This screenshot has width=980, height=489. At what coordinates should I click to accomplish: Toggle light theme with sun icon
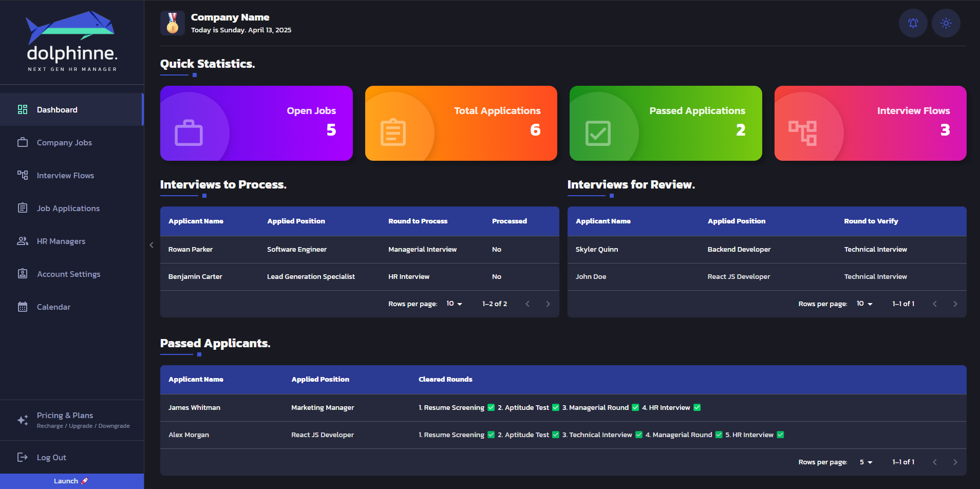[x=946, y=23]
